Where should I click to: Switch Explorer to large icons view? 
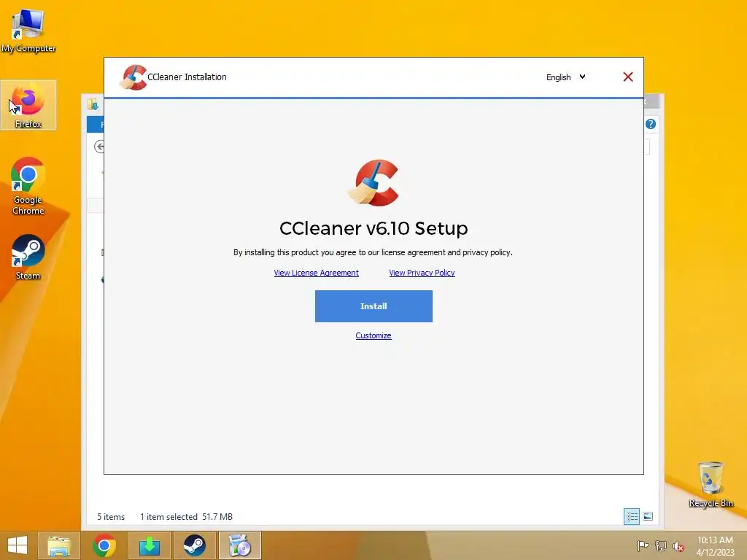tap(648, 516)
